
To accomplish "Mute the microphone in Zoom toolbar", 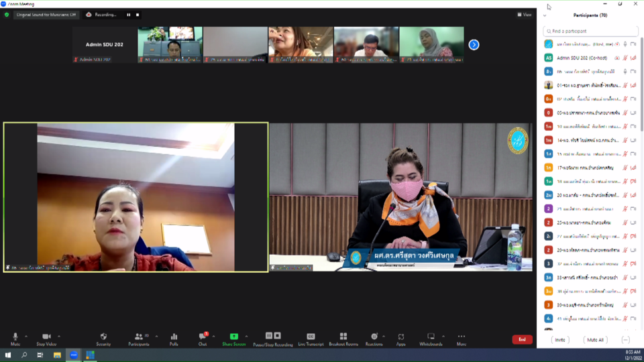I will pos(15,339).
